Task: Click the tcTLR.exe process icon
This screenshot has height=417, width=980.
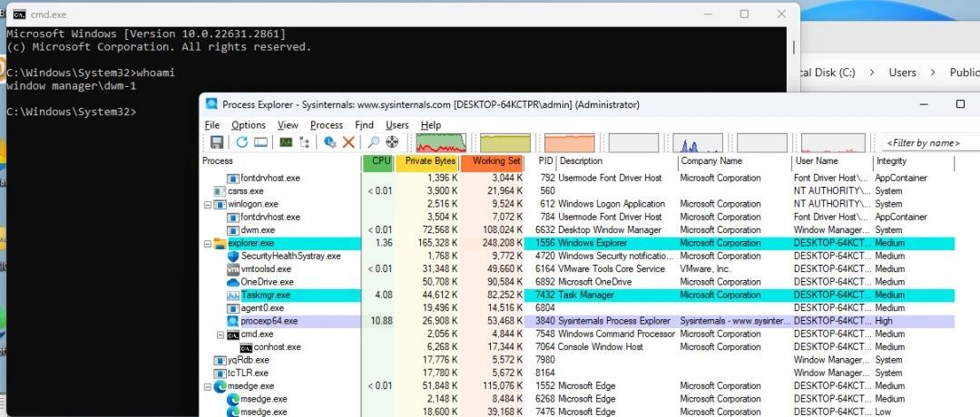Action: click(x=220, y=373)
